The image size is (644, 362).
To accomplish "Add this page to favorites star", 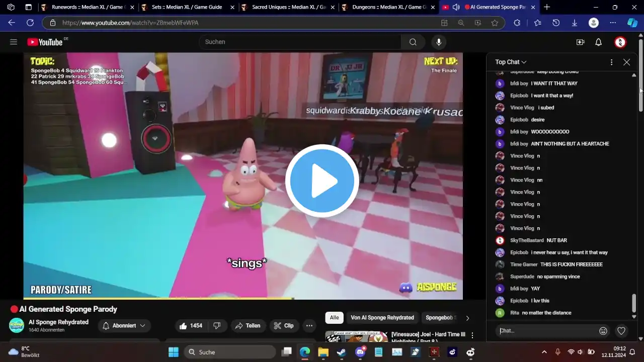I will point(495,23).
